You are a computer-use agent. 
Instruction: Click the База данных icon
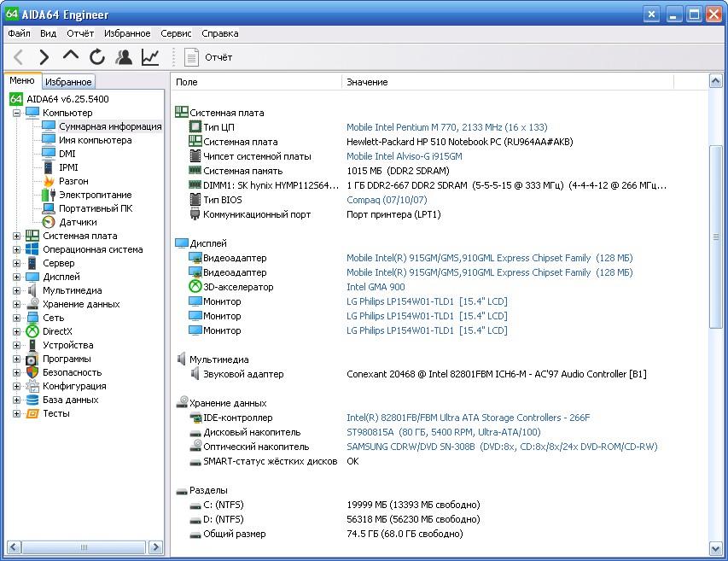pos(32,400)
